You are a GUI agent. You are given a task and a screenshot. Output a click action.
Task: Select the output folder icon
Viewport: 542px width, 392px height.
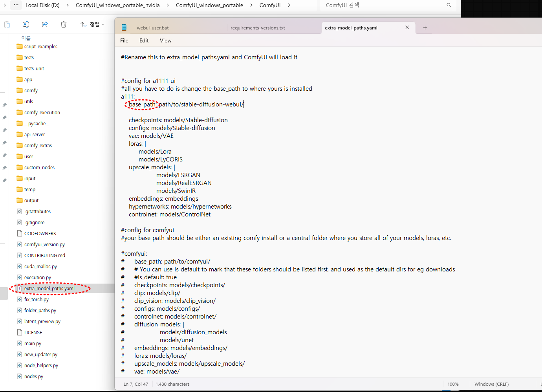(x=20, y=200)
